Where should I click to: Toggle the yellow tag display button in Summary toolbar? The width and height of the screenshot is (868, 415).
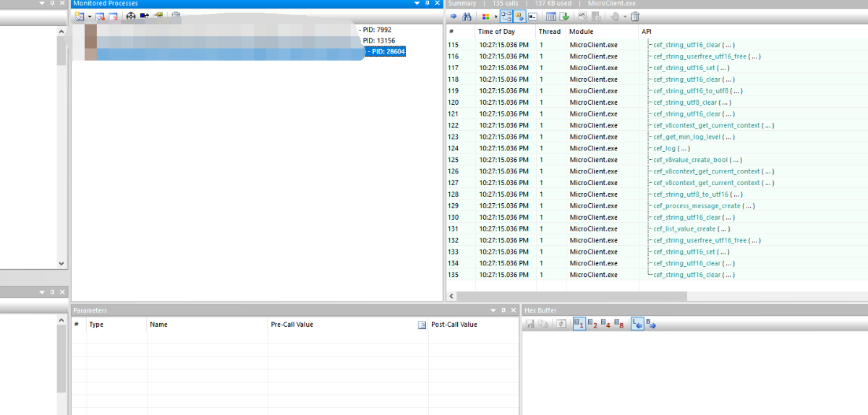519,16
